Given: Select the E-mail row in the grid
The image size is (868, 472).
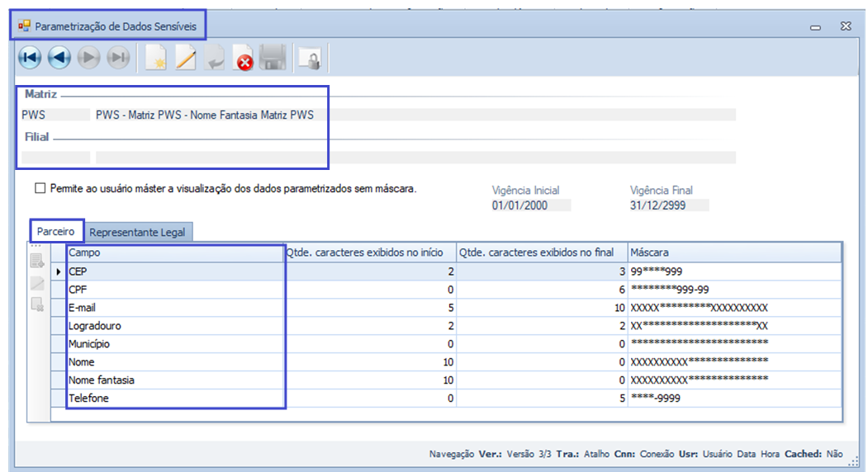Looking at the screenshot, I should pyautogui.click(x=175, y=308).
